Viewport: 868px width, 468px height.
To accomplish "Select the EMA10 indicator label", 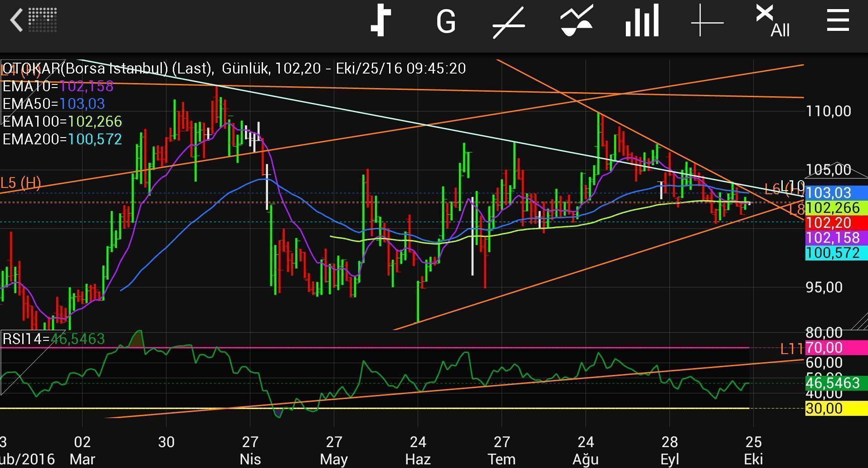I will 58,86.
